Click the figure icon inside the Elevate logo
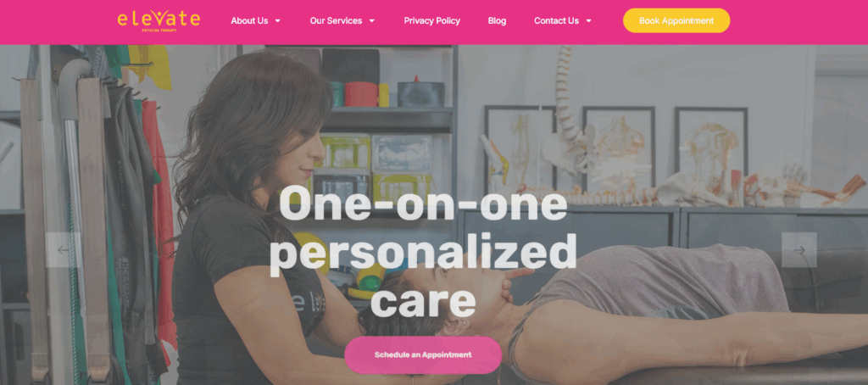The width and height of the screenshot is (868, 385). click(x=159, y=17)
